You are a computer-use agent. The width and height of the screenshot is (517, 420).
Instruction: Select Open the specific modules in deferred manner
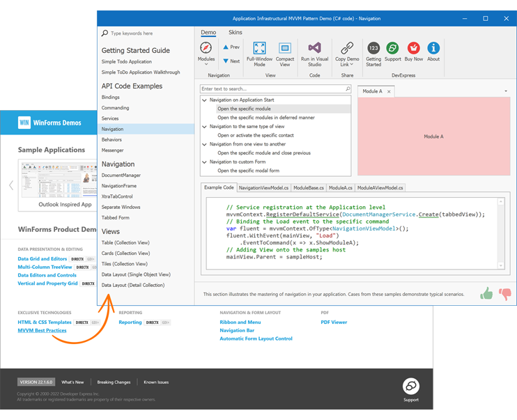(x=265, y=118)
